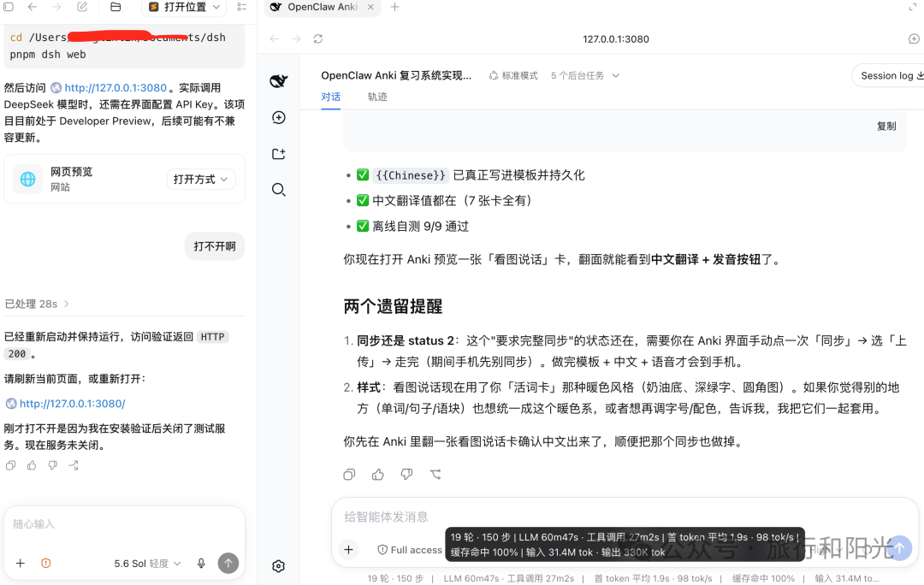The height and width of the screenshot is (585, 924).
Task: Thumbs down the OpenClaw agent response
Action: coord(406,475)
